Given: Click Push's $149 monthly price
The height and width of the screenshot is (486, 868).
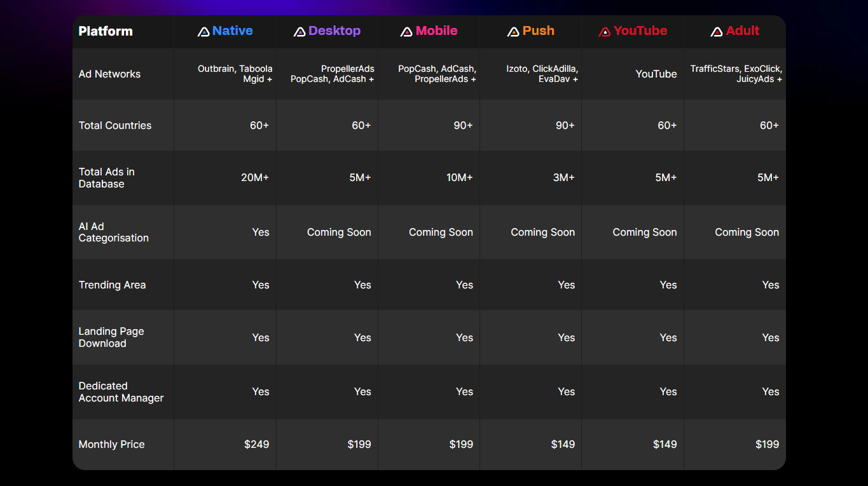Looking at the screenshot, I should (563, 444).
